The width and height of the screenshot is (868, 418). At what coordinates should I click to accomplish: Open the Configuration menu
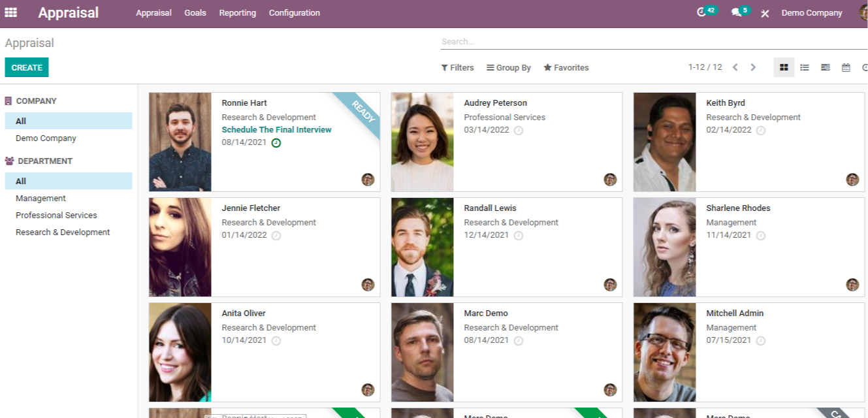[295, 13]
